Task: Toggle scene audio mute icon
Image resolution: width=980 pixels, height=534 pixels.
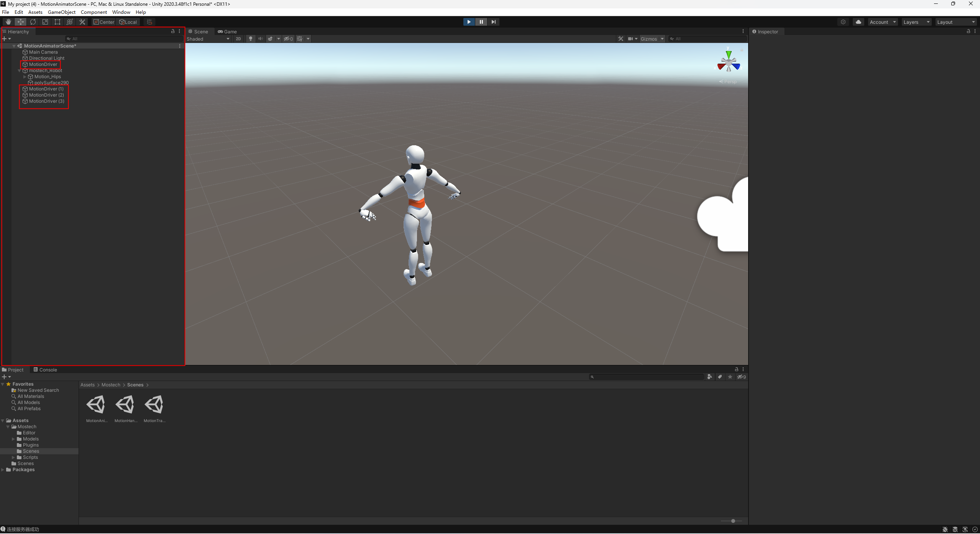Action: coord(261,39)
